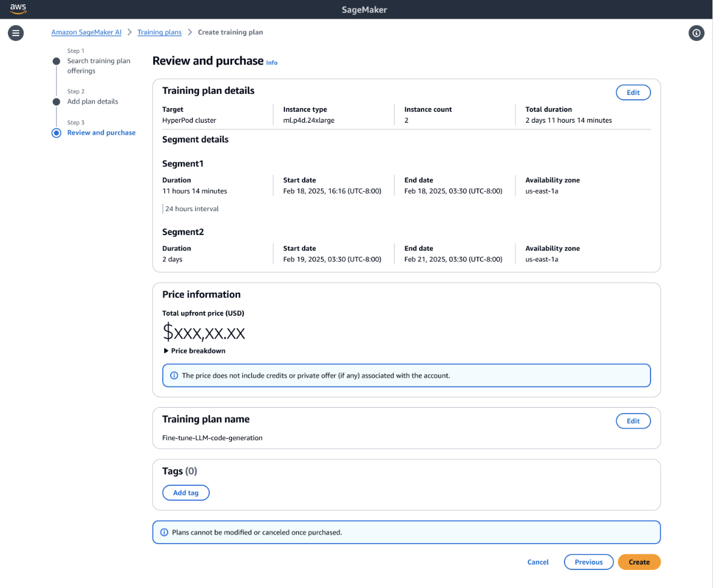This screenshot has width=713, height=588.
Task: Click Segment2 duration 2 days
Action: click(x=173, y=259)
